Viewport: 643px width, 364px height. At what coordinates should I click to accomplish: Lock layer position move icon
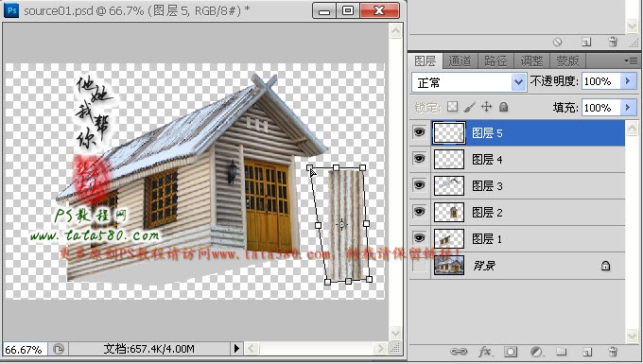point(487,107)
